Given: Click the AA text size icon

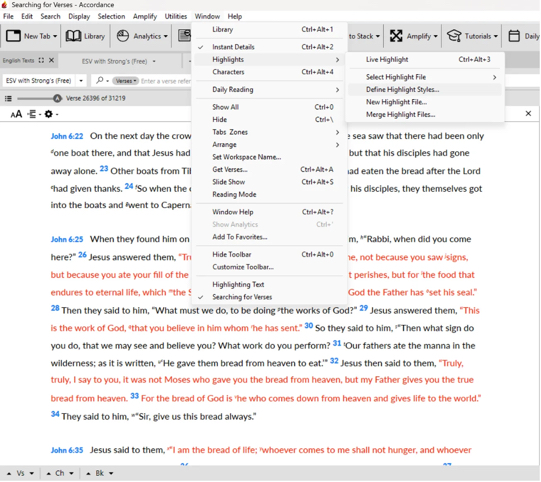Looking at the screenshot, I should click(x=16, y=114).
